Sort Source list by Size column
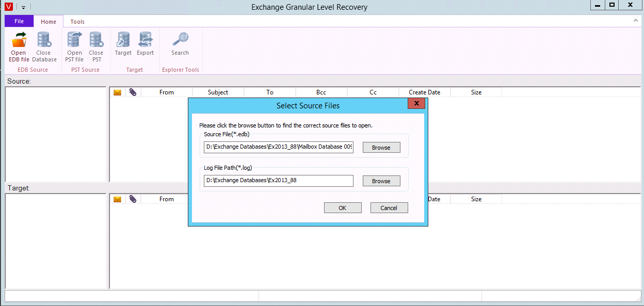 click(476, 92)
